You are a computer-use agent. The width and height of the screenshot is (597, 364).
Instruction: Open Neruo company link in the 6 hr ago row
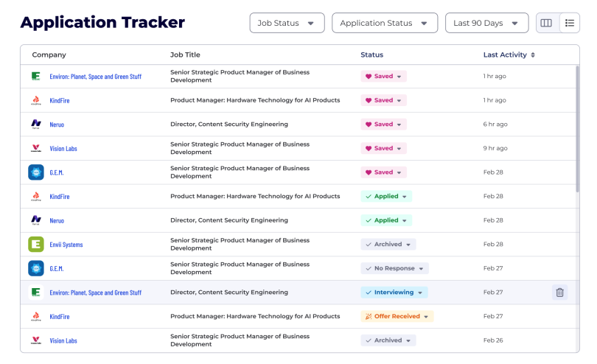click(57, 125)
